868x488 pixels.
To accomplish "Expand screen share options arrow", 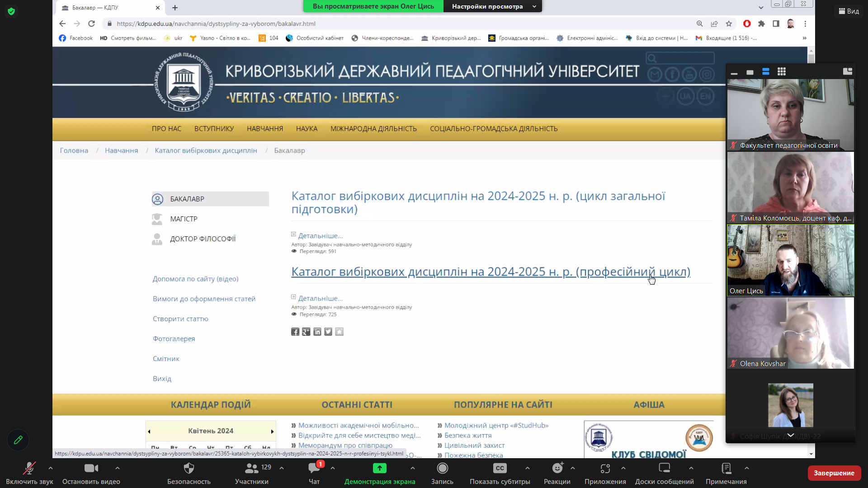I will 412,468.
